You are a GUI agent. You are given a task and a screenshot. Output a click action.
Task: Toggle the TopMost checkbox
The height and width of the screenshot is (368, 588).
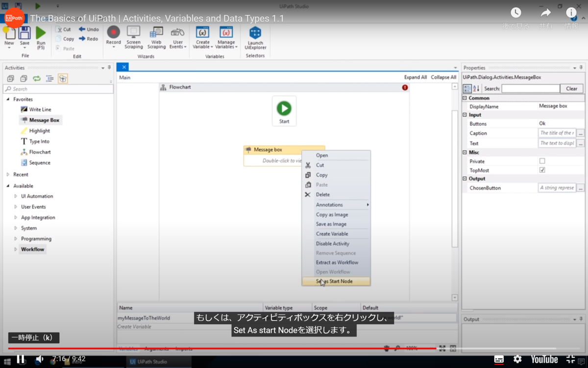pos(542,170)
